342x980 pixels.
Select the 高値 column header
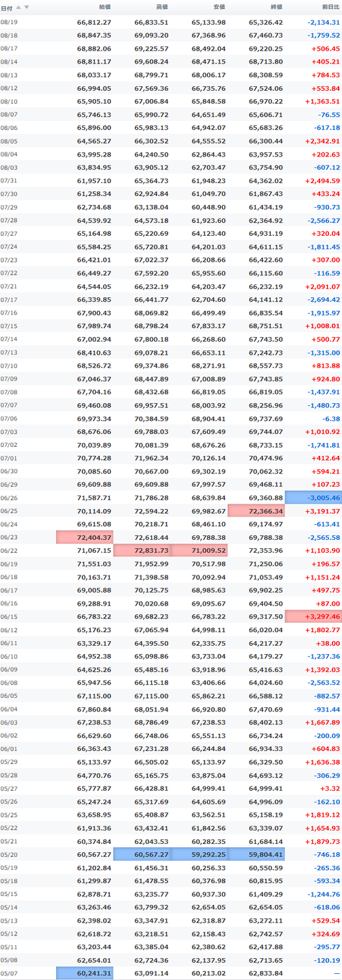coord(162,7)
